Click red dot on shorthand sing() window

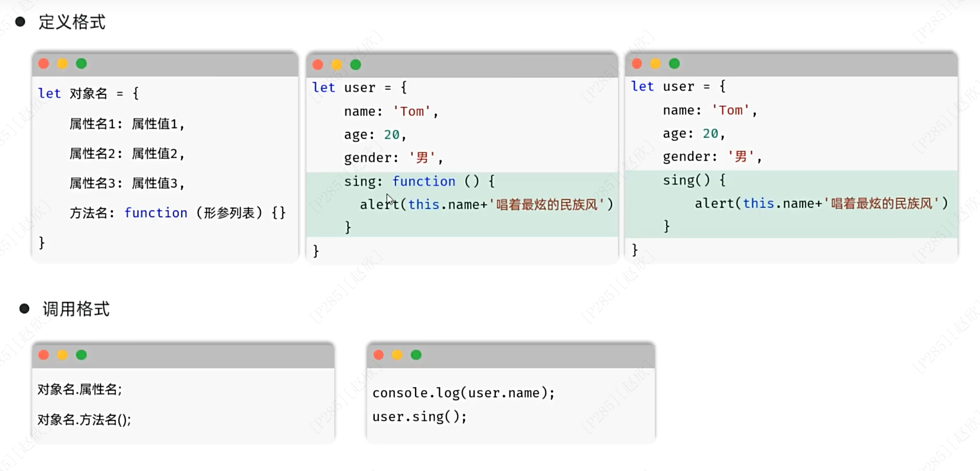click(637, 63)
